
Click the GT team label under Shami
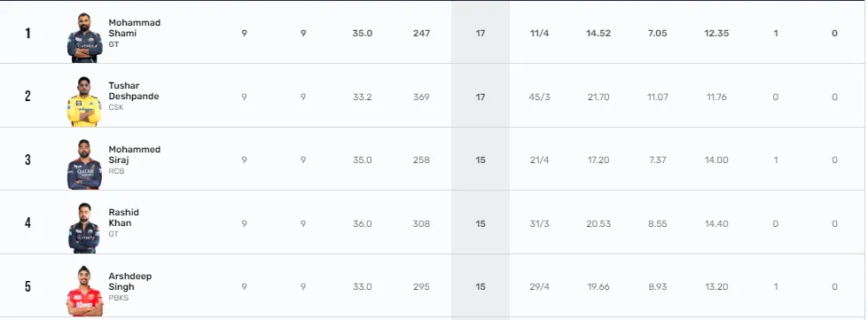pyautogui.click(x=113, y=44)
